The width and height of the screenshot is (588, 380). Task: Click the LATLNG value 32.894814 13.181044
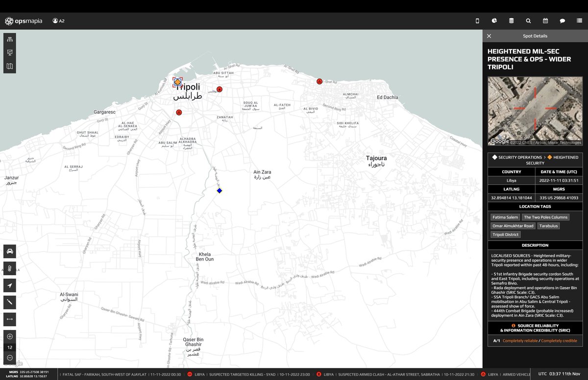[x=512, y=198]
